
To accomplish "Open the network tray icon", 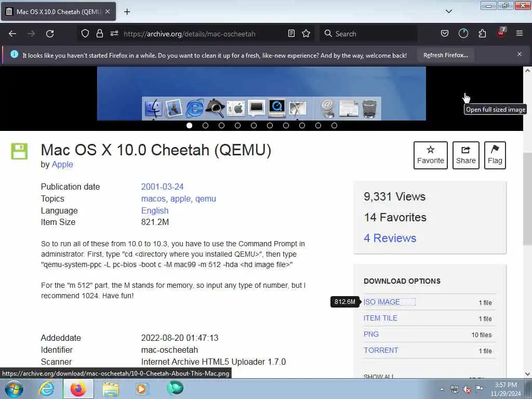I will coord(455,389).
